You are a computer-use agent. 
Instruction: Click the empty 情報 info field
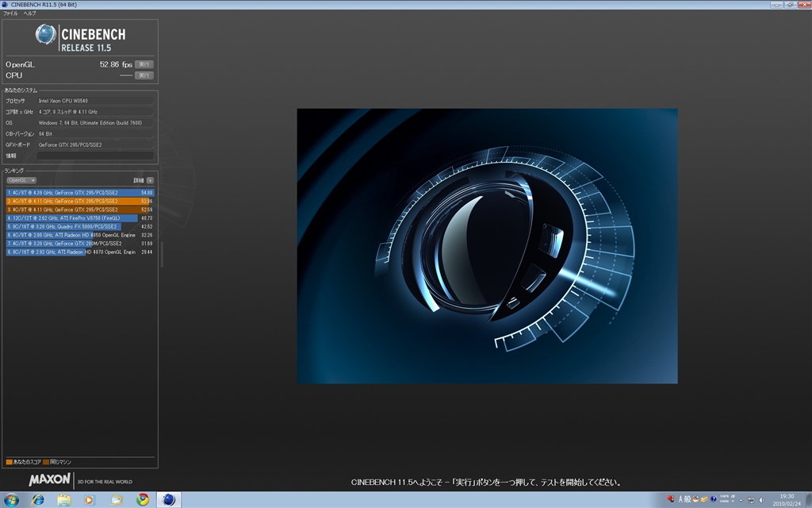[95, 156]
